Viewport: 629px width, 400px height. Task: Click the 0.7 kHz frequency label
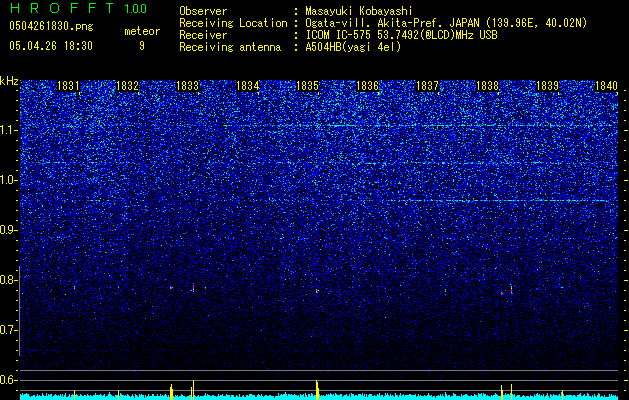[8, 330]
